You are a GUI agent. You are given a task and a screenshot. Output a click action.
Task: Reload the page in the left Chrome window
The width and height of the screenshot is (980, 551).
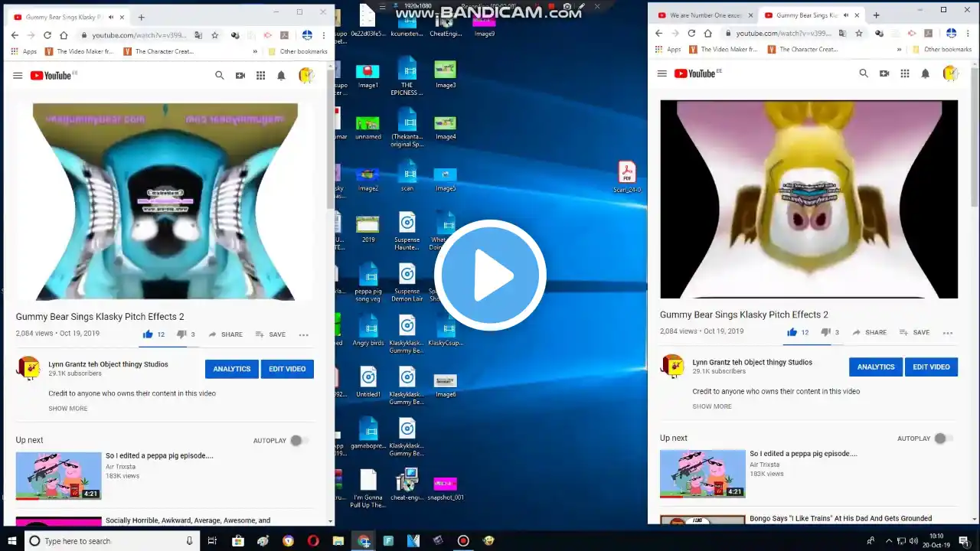47,35
